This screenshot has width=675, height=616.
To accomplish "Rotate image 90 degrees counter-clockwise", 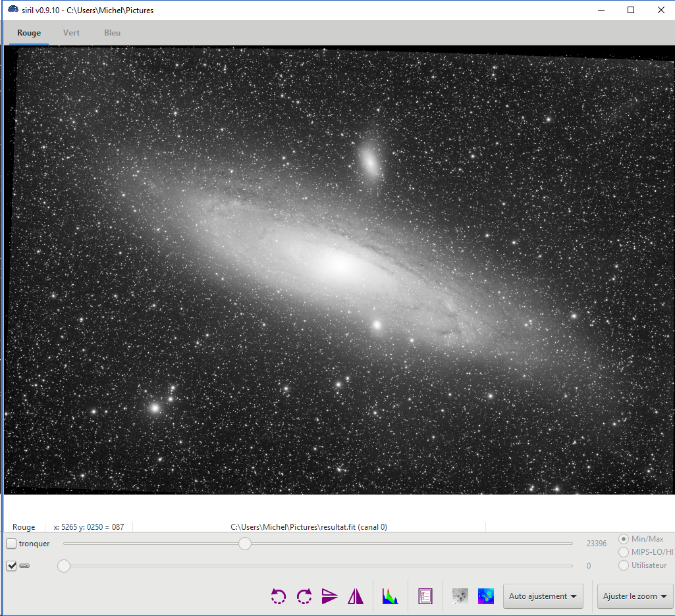I will (x=279, y=596).
